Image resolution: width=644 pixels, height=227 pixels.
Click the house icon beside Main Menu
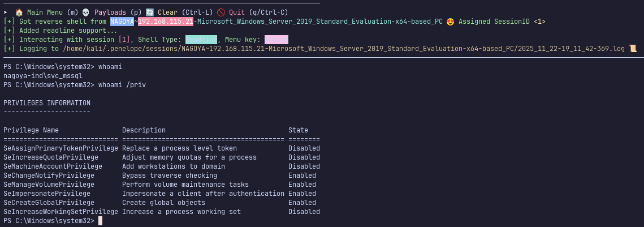pos(18,12)
